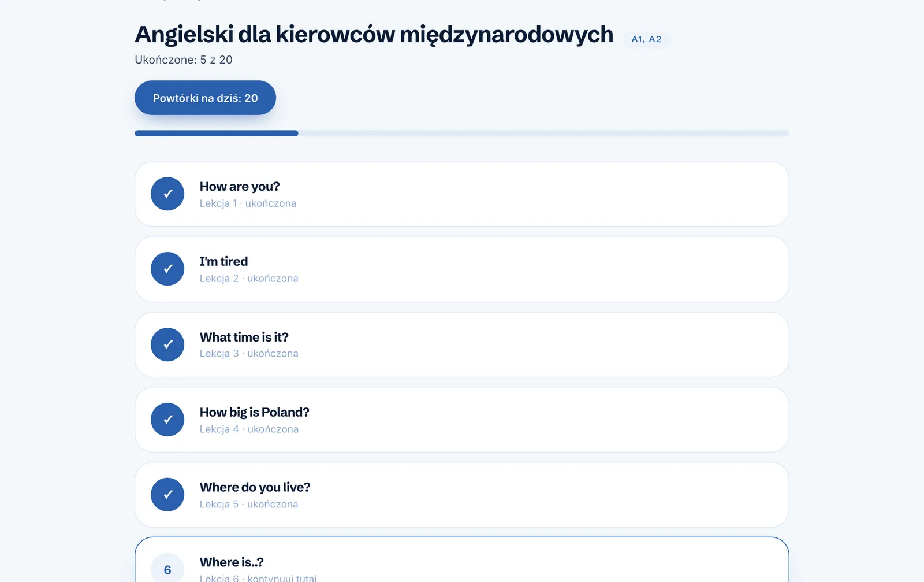This screenshot has height=582, width=924.
Task: Click the text Ukończone: 5 z 20
Action: [184, 60]
